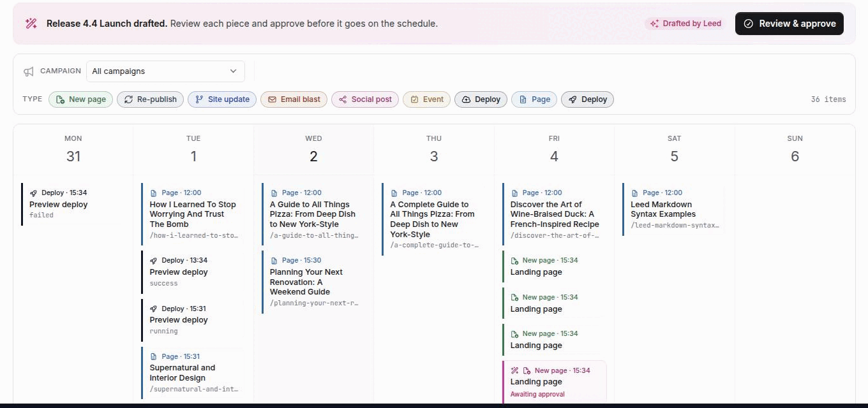Open Leed Markdown Syntax Examples card
This screenshot has height=408, width=868.
(674, 210)
